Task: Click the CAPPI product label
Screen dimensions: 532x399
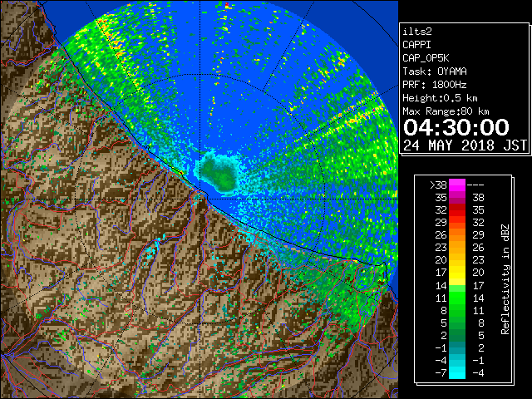Action: [416, 45]
